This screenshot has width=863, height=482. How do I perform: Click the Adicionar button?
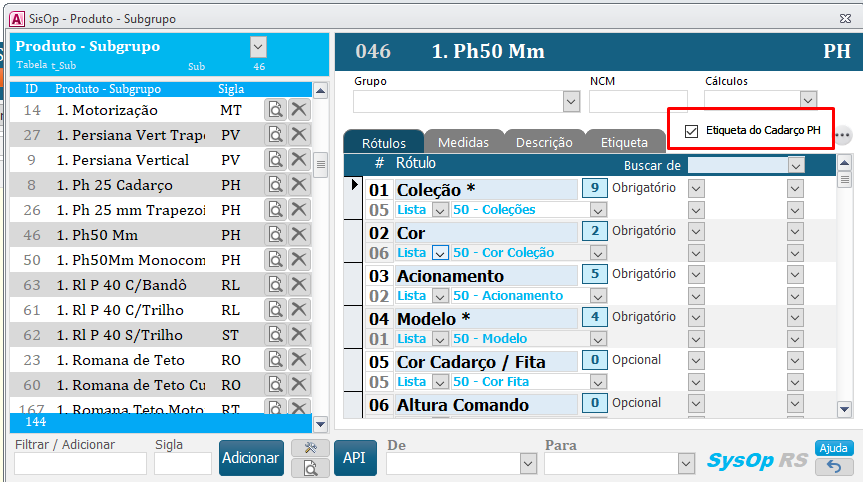[250, 457]
